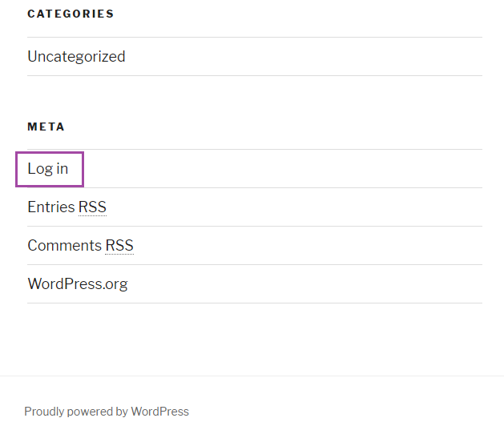Open the Comments RSS feed link
The image size is (504, 422).
pyautogui.click(x=80, y=246)
